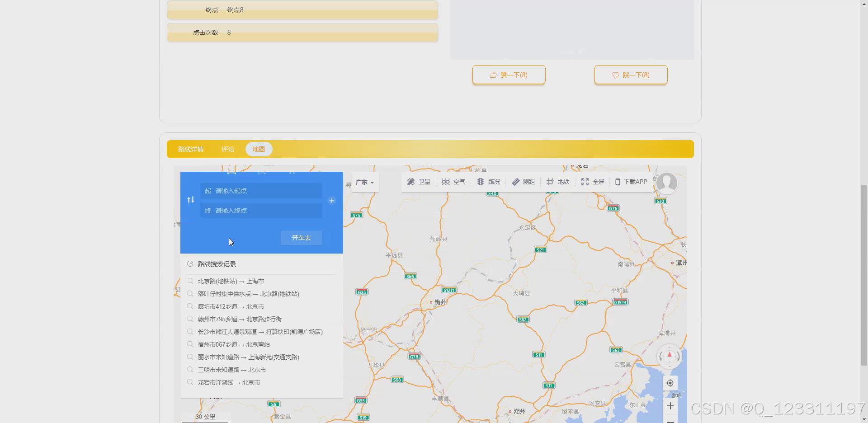Show the Subway (地铁) map
The image size is (868, 423).
[558, 182]
